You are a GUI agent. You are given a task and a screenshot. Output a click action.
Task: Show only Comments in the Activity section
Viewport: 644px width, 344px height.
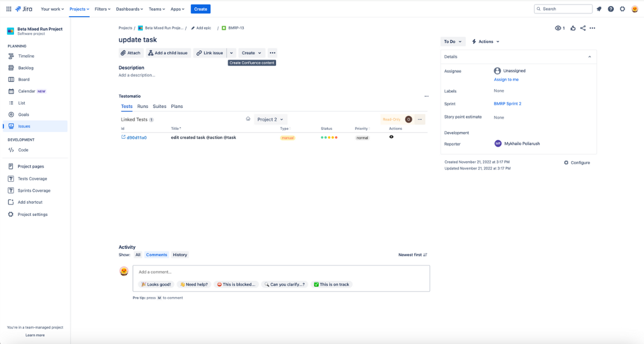pos(156,255)
